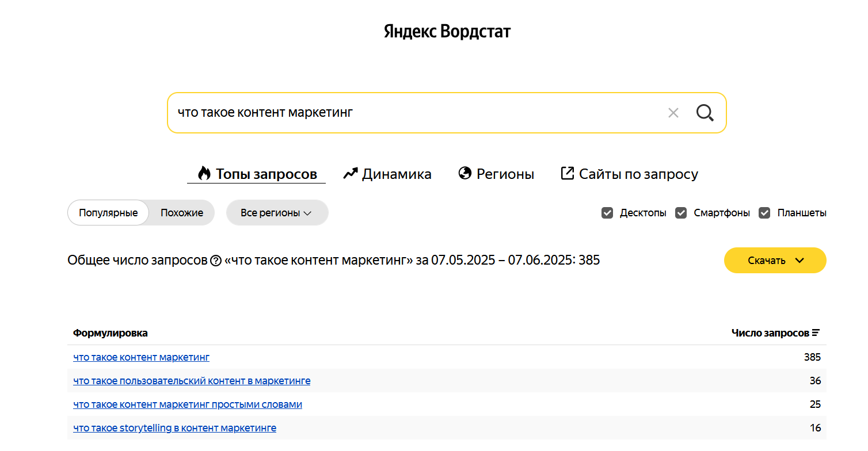Click the Яндекс Вордстат logo
The height and width of the screenshot is (451, 868).
point(447,31)
